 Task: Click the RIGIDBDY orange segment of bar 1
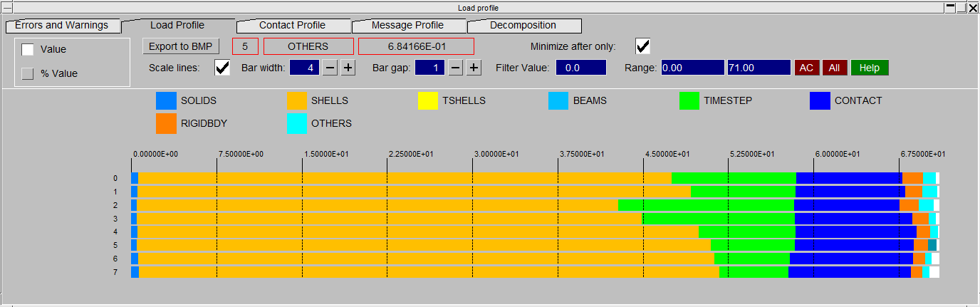914,192
